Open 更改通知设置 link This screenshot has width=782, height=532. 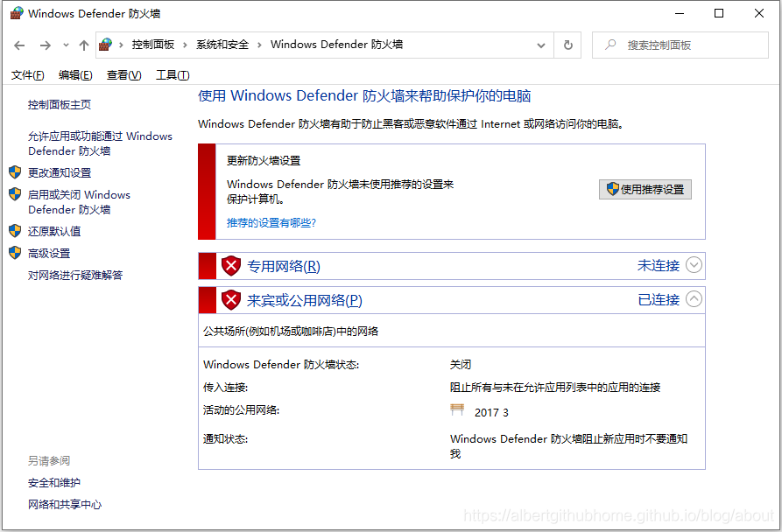coord(60,173)
